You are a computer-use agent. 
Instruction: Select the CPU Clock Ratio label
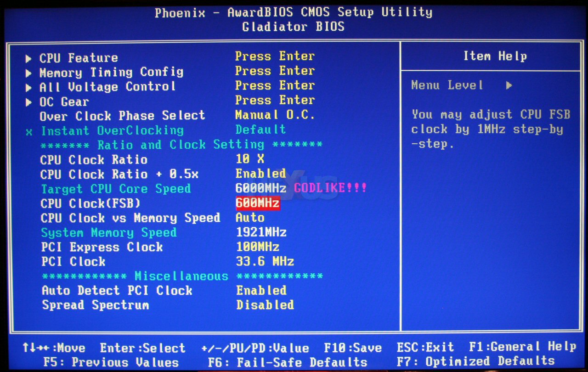tap(94, 160)
